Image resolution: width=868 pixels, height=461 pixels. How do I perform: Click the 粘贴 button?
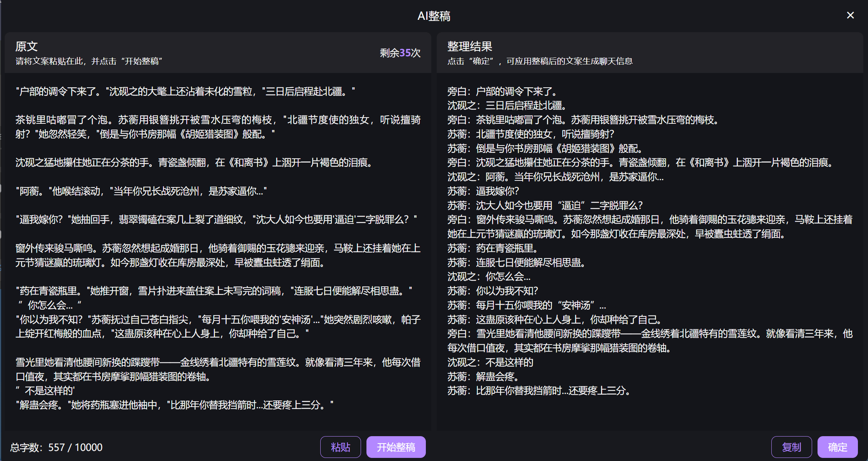(x=340, y=447)
